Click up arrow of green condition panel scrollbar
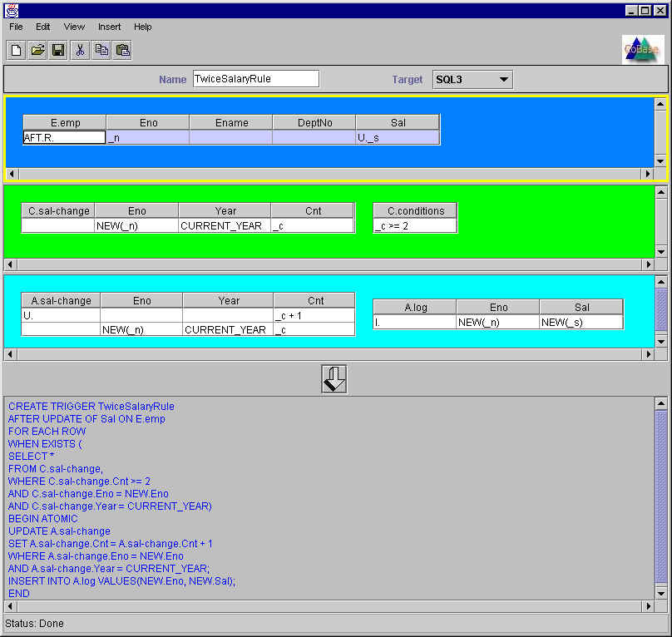672x637 pixels. click(x=661, y=192)
